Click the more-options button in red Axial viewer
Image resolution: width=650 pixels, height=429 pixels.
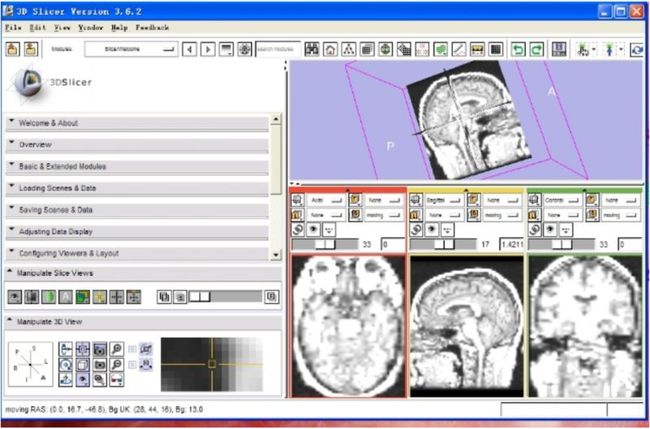[x=328, y=229]
